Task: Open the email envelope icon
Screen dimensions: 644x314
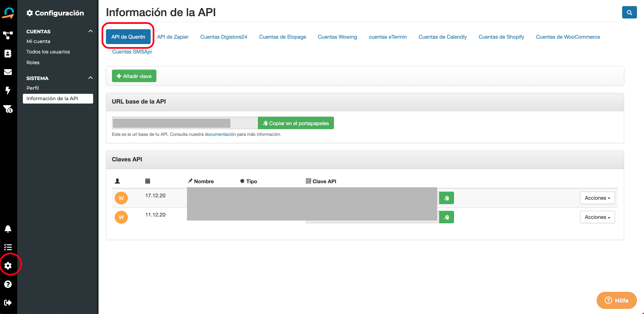Action: pos(8,72)
